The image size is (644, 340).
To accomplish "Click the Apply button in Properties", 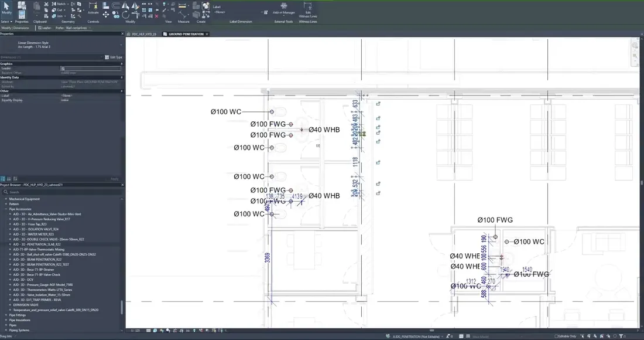I will click(x=115, y=179).
